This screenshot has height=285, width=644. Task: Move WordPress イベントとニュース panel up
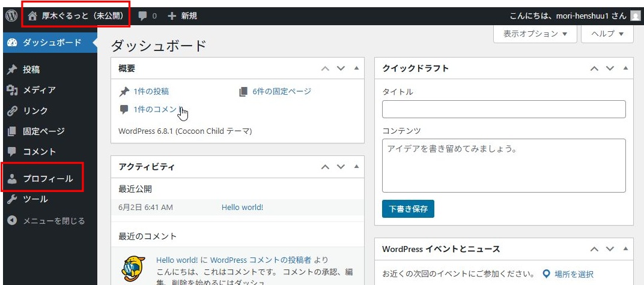tap(594, 249)
